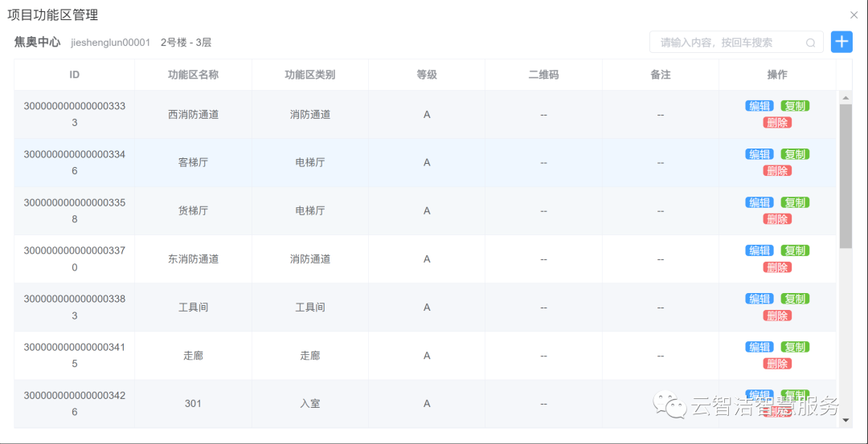Viewport: 868px width, 444px height.
Task: Copy the 西消防通道 row
Action: pos(795,106)
